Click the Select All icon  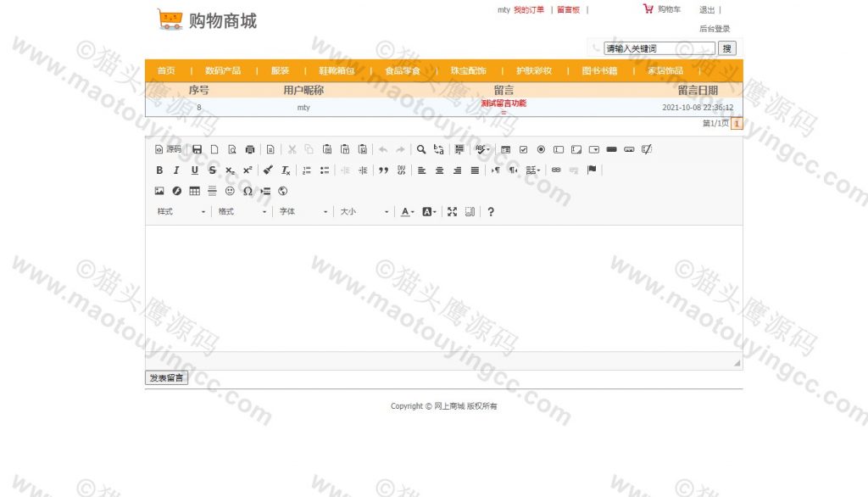click(459, 149)
